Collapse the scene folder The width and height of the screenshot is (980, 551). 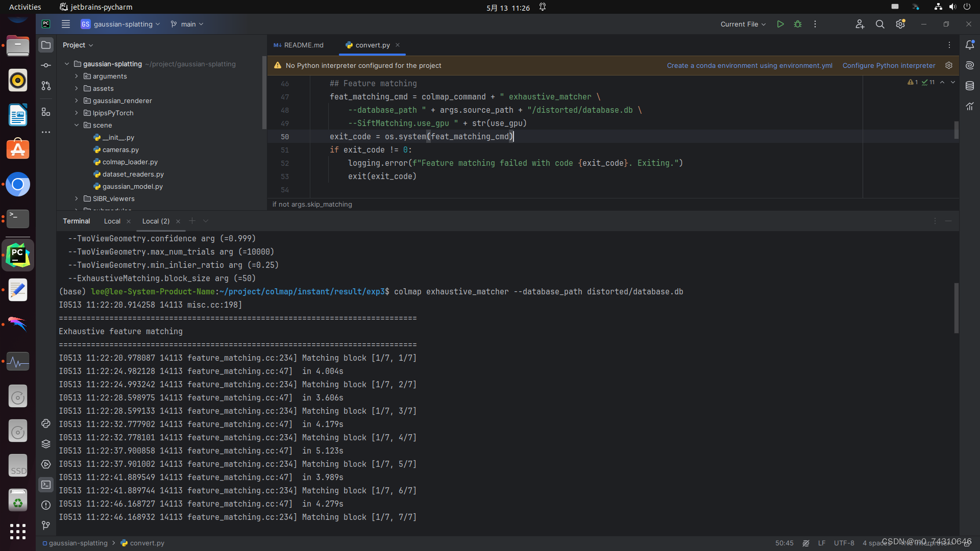point(77,125)
